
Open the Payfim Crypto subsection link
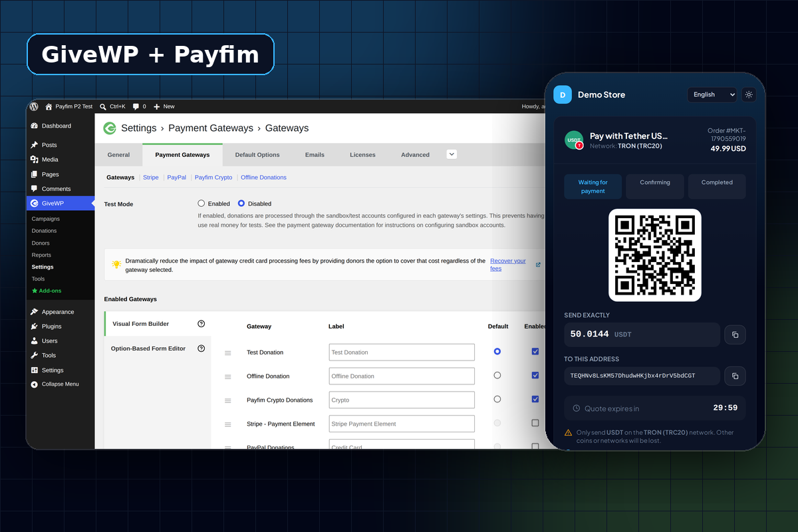213,178
